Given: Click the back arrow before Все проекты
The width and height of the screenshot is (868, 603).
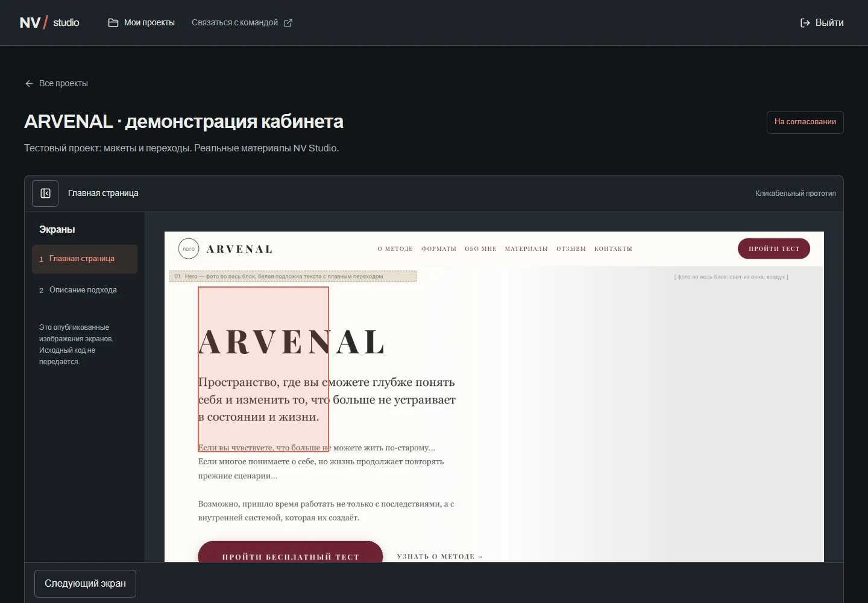Looking at the screenshot, I should pos(29,83).
